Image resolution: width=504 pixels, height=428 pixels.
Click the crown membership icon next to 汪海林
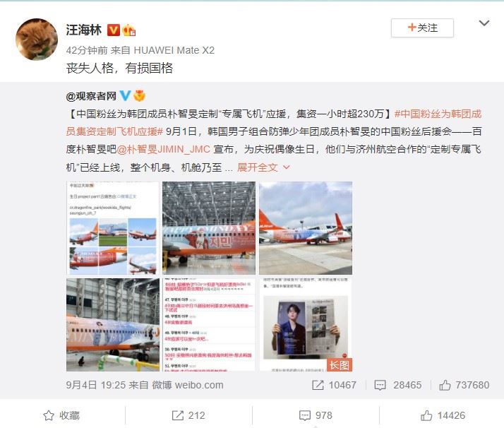tap(129, 30)
